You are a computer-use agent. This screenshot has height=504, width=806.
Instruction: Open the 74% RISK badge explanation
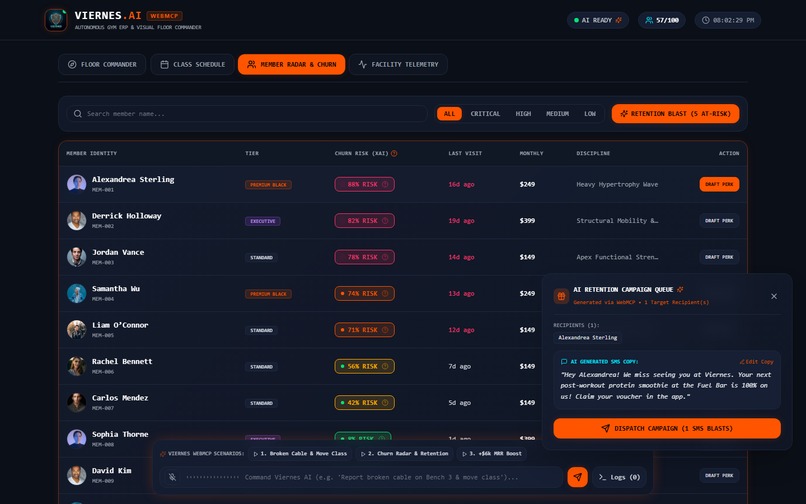pyautogui.click(x=364, y=294)
